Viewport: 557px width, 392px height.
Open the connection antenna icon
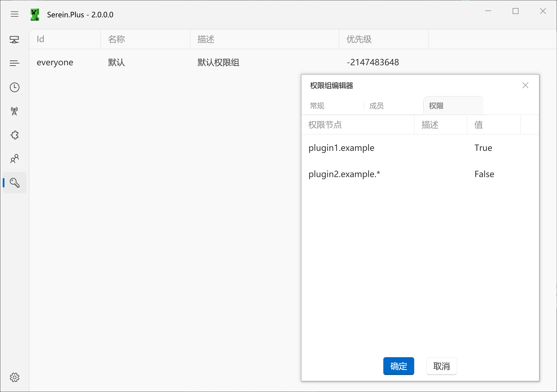pos(15,111)
